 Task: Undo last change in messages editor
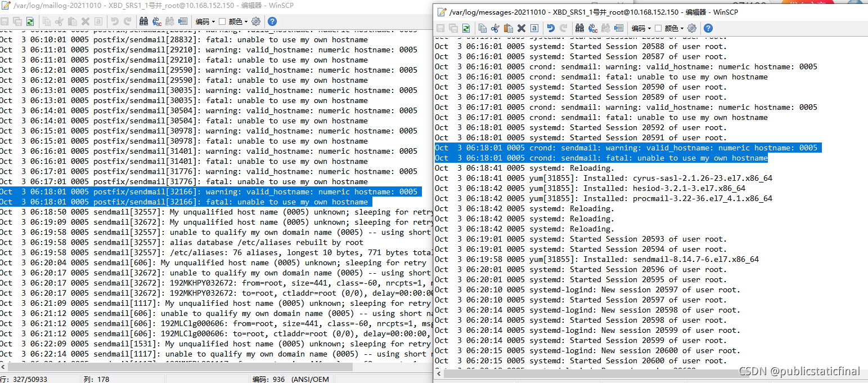pos(551,28)
